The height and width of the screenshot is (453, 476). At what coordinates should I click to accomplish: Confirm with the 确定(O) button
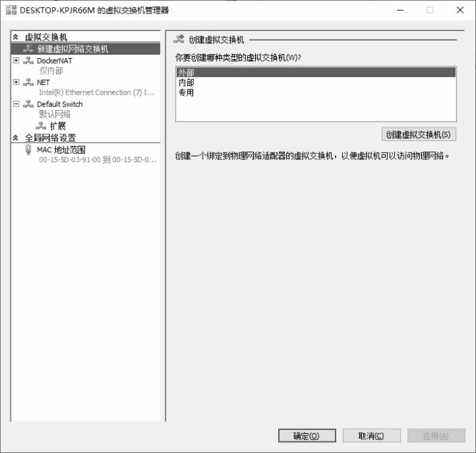pos(307,435)
